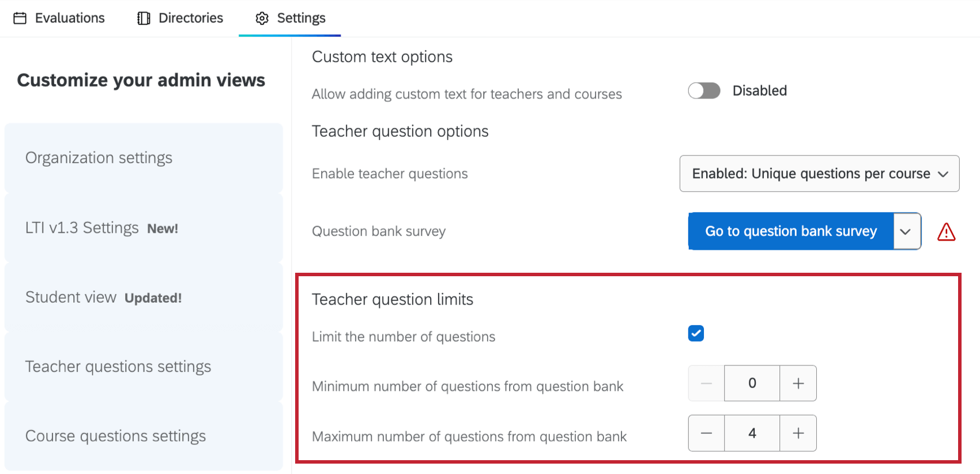
Task: Click the minus icon for maximum questions
Action: coord(706,432)
